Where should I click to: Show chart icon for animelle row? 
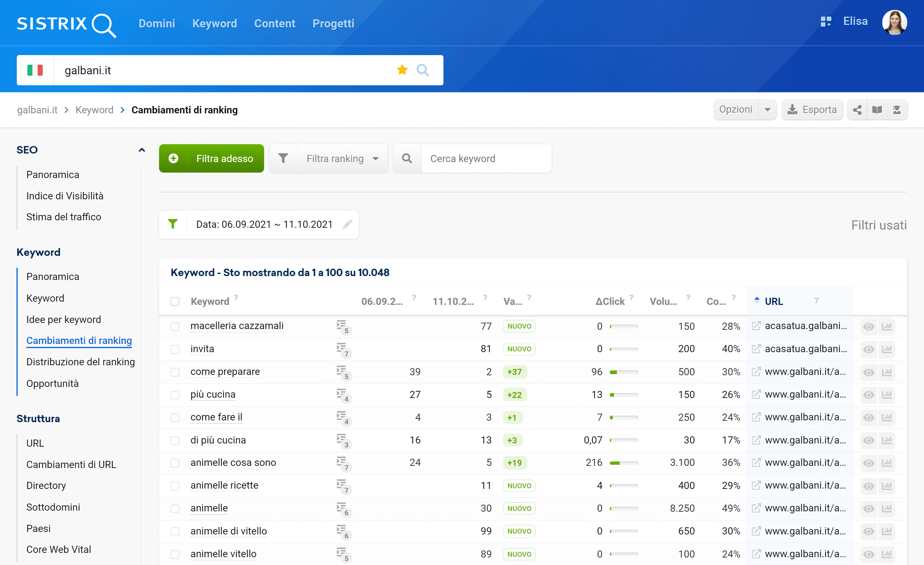887,508
